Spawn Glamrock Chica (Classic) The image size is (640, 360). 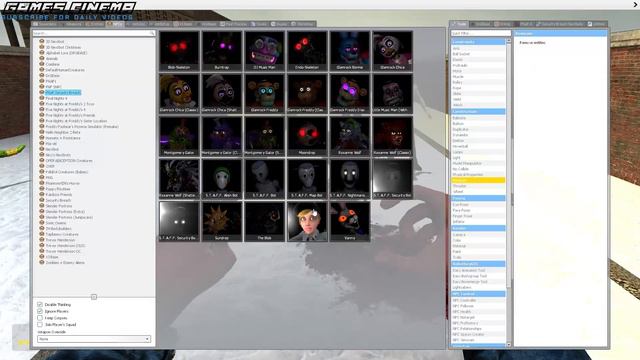(179, 93)
